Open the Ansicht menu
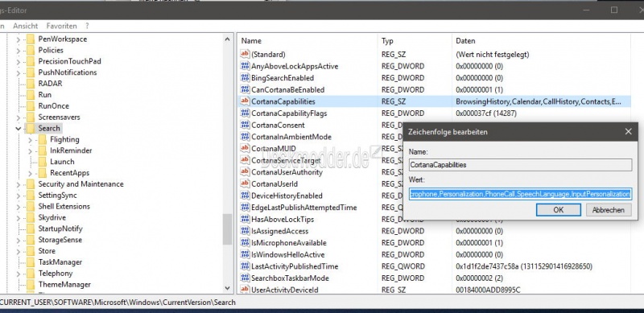Screen dimensions: 644x313 pos(26,26)
